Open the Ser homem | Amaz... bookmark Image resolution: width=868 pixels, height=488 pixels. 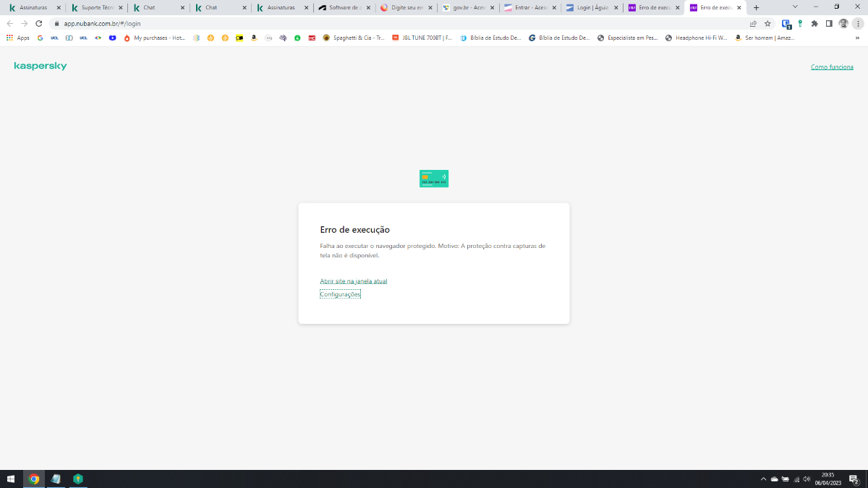(765, 38)
